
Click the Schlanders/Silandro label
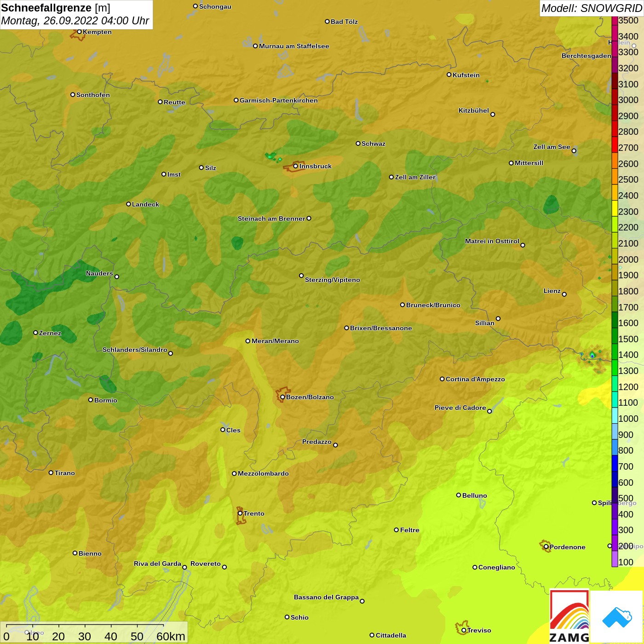(135, 350)
